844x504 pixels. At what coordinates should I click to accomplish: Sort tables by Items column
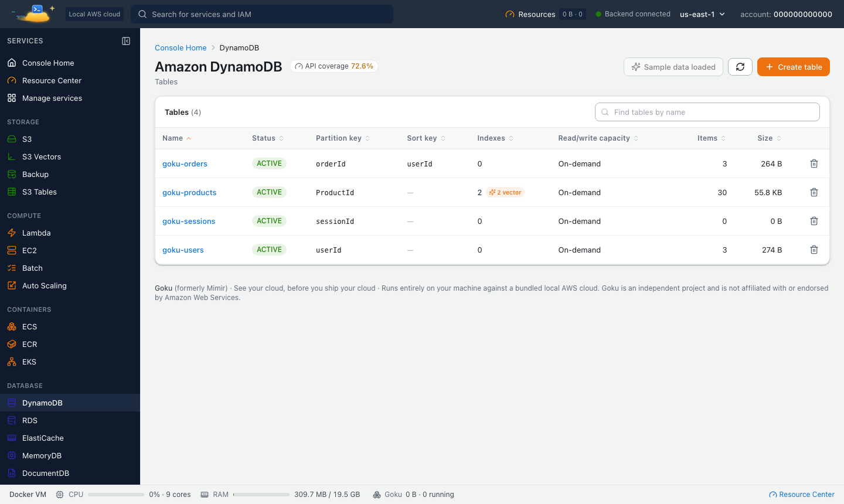(712, 138)
